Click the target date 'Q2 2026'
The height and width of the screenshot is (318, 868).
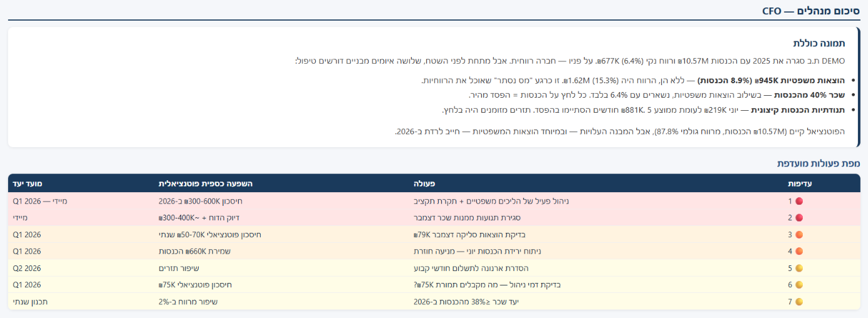(26, 268)
